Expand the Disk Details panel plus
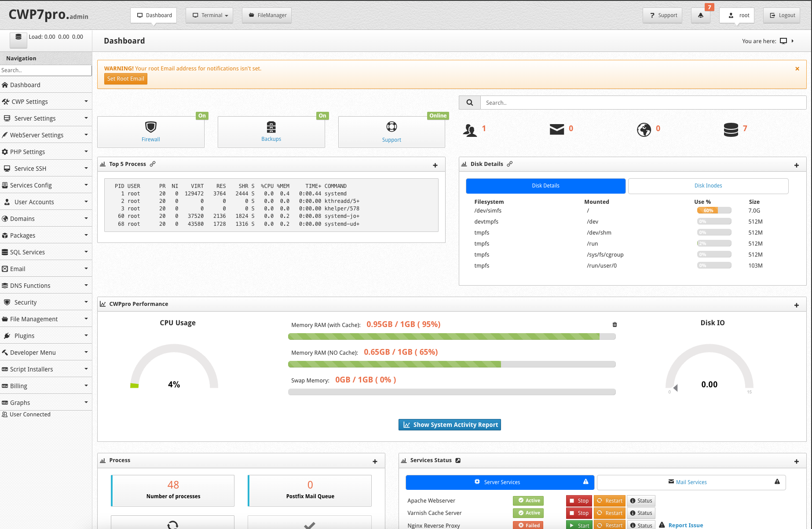The height and width of the screenshot is (529, 812). point(797,165)
